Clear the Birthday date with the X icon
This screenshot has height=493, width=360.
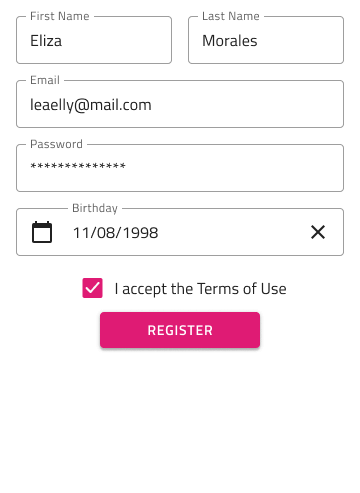pos(318,232)
